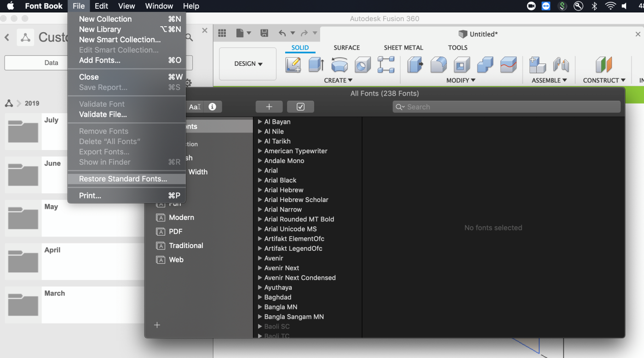The image size is (644, 358).
Task: Select the Revolve tool in Fusion 360
Action: pos(339,65)
